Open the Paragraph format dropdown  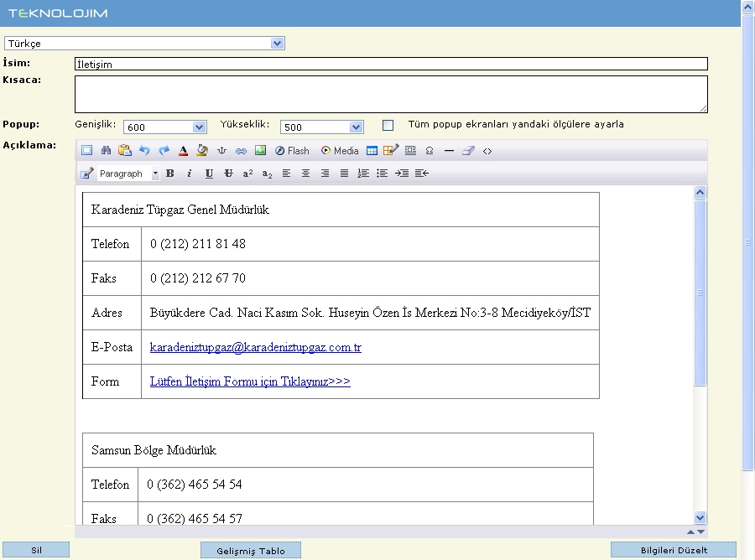click(x=128, y=174)
